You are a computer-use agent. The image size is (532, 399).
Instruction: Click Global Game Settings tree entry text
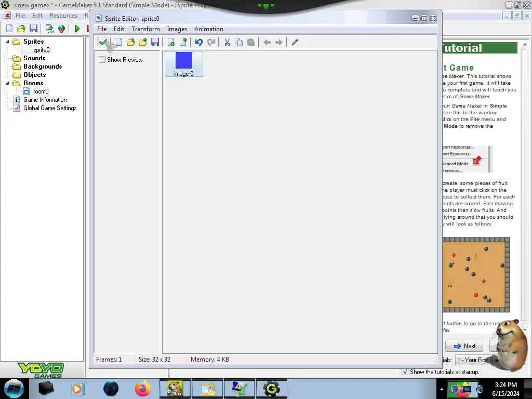50,108
